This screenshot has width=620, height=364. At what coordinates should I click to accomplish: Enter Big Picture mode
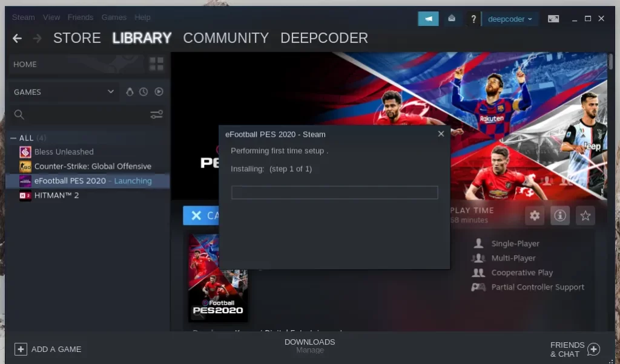coord(552,18)
